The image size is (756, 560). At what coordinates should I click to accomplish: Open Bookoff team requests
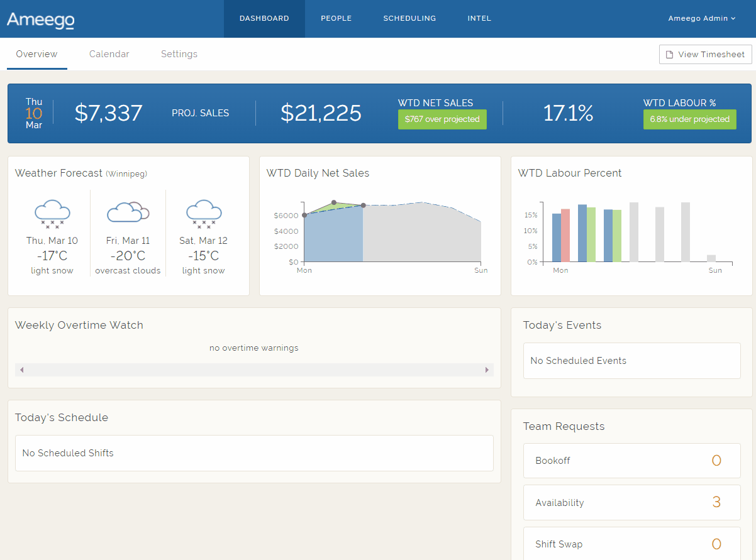coord(631,461)
